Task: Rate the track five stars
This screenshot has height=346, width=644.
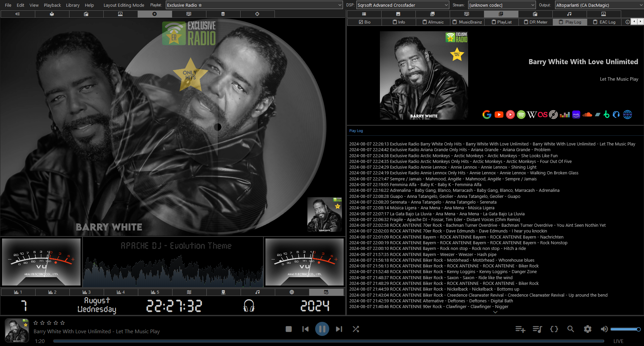Action: [x=62, y=323]
